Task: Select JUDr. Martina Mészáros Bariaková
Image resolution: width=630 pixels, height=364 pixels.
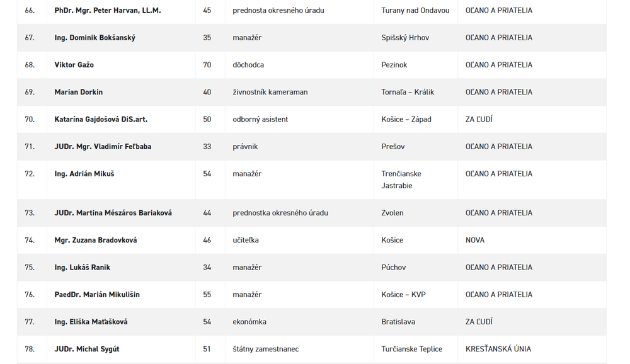Action: click(x=113, y=213)
